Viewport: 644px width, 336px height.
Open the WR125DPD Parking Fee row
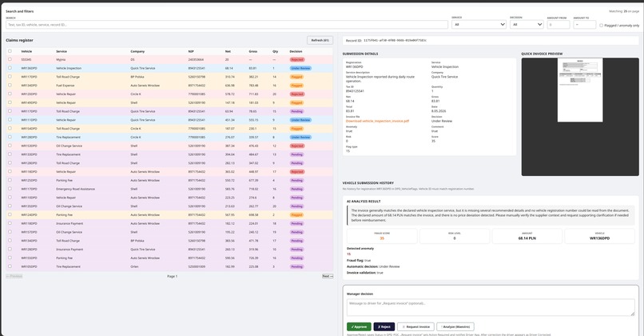[x=169, y=180]
